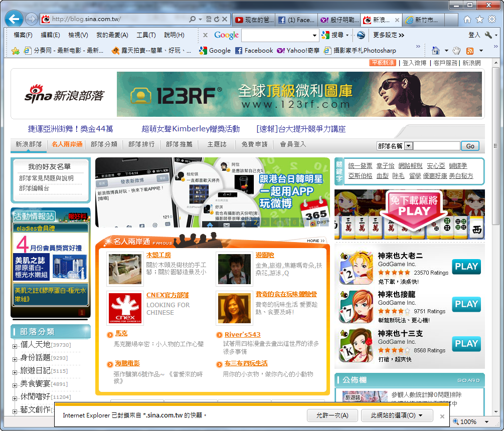
Task: Switch to the YouTube 現在的爸 tab
Action: (x=254, y=20)
